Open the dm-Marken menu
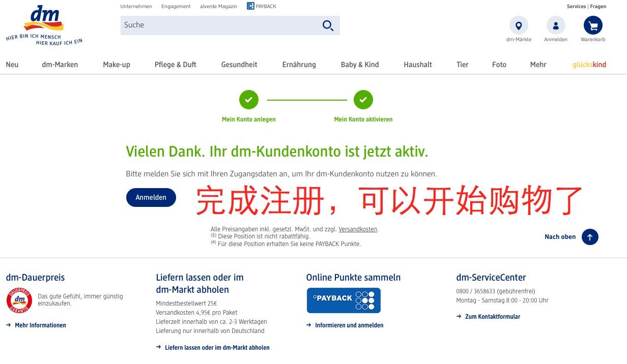 60,65
